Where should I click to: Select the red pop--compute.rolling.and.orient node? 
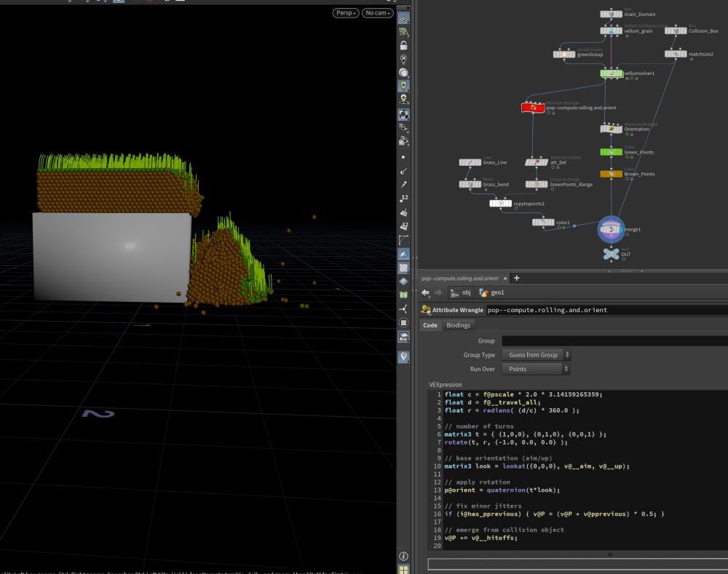533,108
